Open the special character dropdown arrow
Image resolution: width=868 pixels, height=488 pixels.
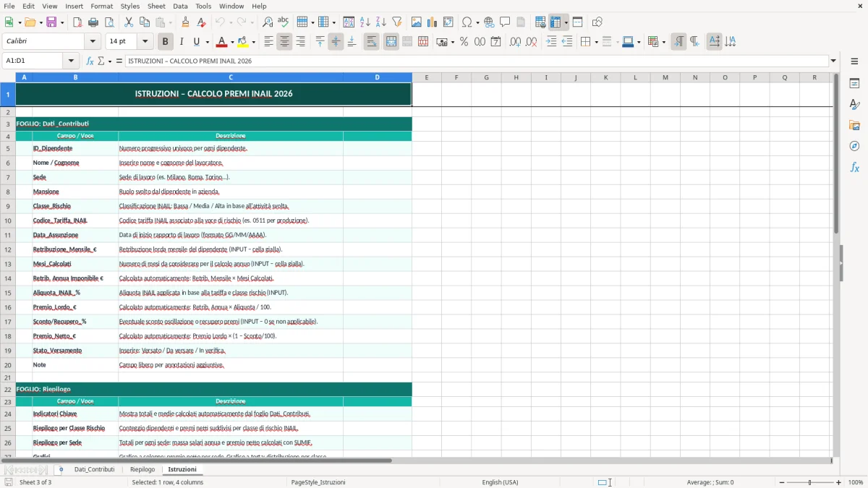point(477,22)
